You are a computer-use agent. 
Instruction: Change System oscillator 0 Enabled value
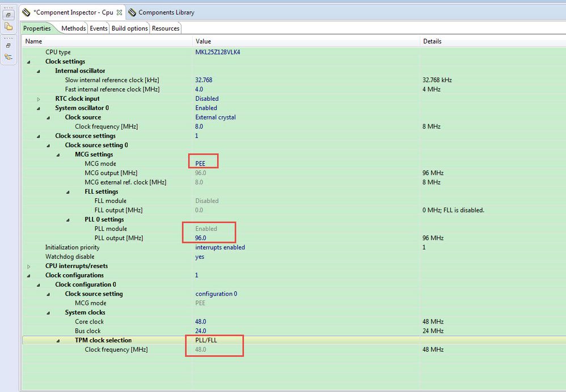point(206,108)
